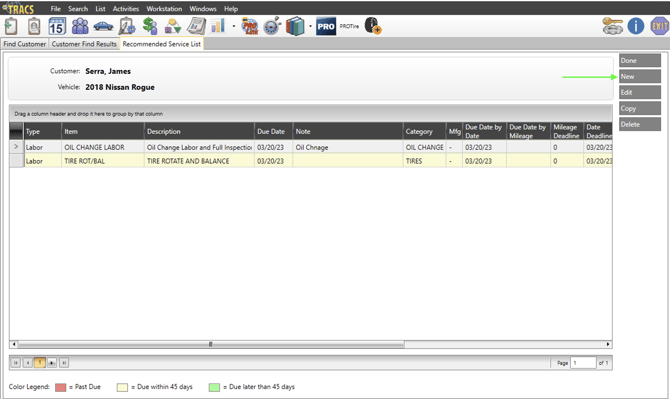
Task: Expand dropdown arrow beside the bar chart
Action: pyautogui.click(x=233, y=26)
